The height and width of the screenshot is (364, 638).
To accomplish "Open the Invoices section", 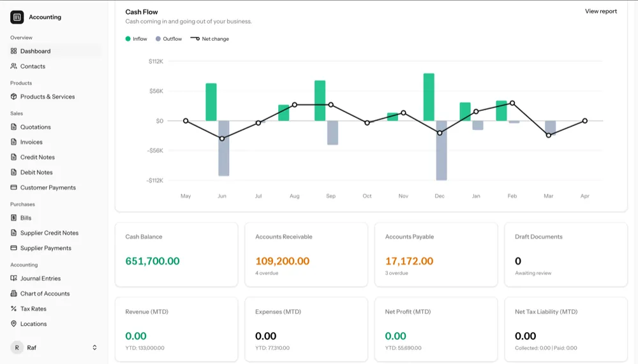I will click(54, 142).
